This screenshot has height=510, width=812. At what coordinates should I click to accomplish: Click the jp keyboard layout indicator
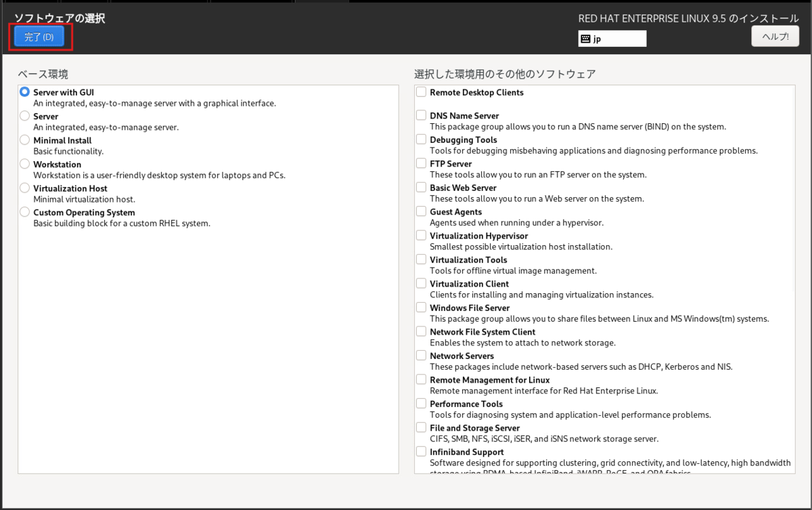[612, 39]
